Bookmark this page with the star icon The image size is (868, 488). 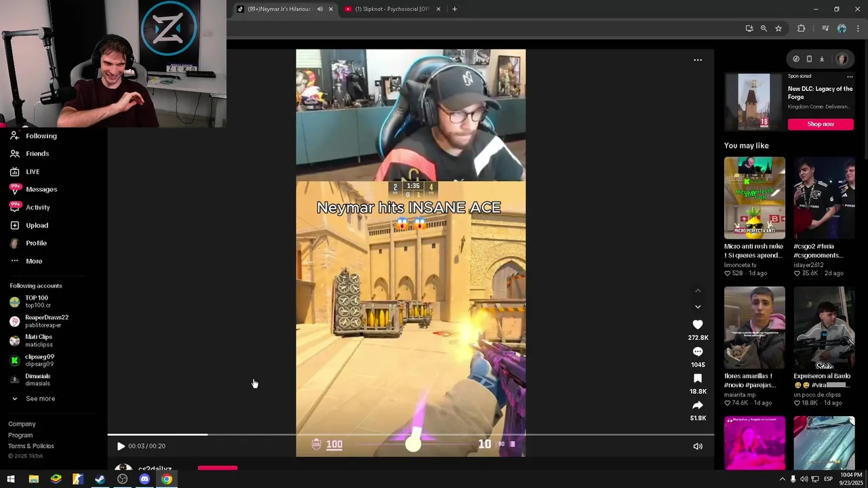click(778, 28)
